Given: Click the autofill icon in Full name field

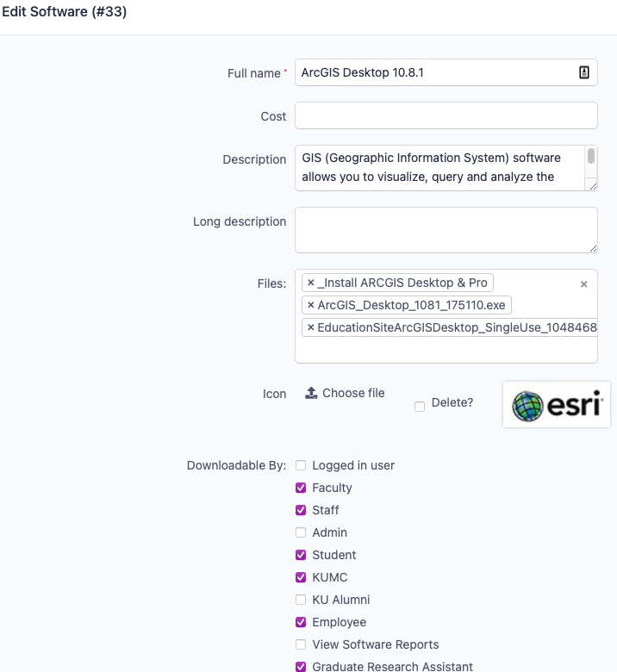Looking at the screenshot, I should pyautogui.click(x=584, y=72).
